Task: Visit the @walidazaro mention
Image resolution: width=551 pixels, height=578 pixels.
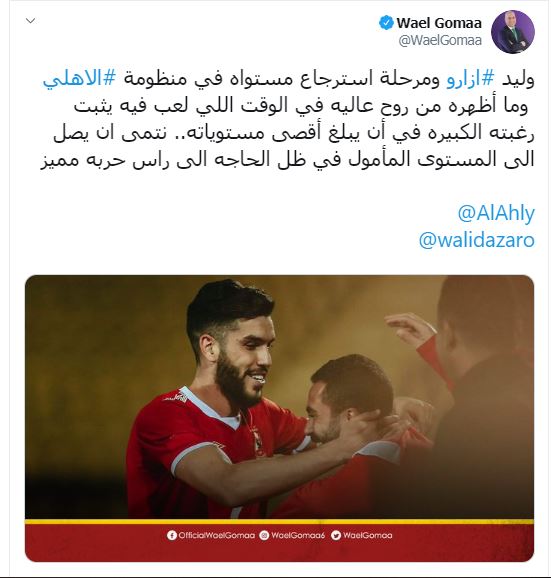Action: click(x=477, y=240)
